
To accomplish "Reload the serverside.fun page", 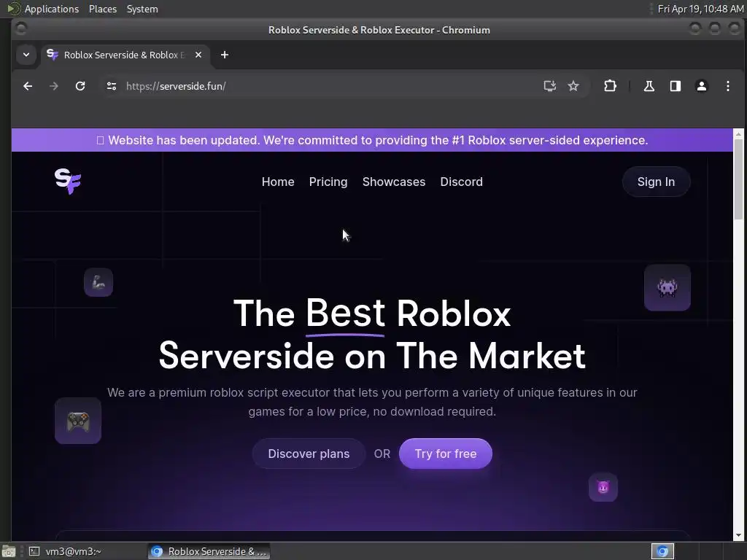I will tap(80, 86).
